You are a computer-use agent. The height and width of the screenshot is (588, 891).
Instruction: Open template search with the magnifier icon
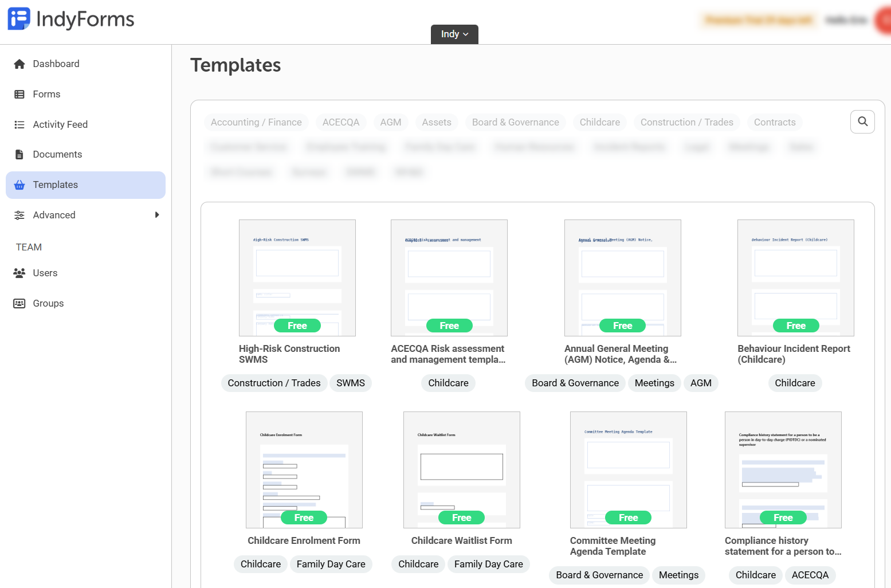click(862, 121)
